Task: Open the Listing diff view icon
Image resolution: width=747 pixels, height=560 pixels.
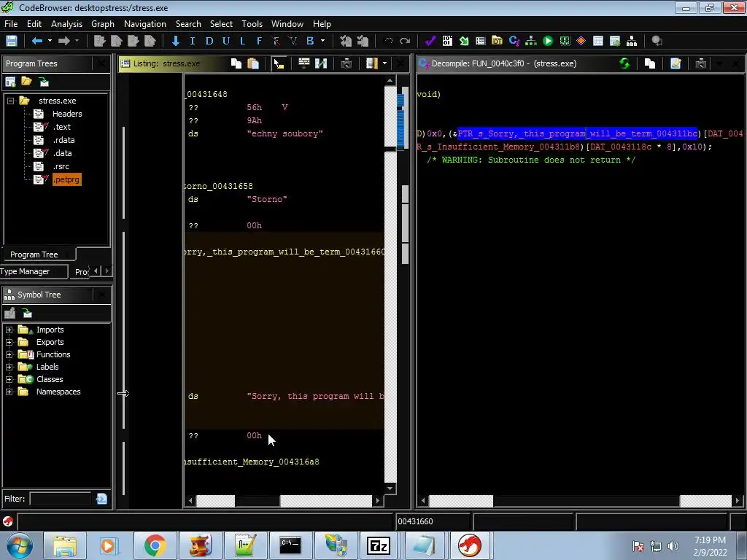Action: point(321,63)
